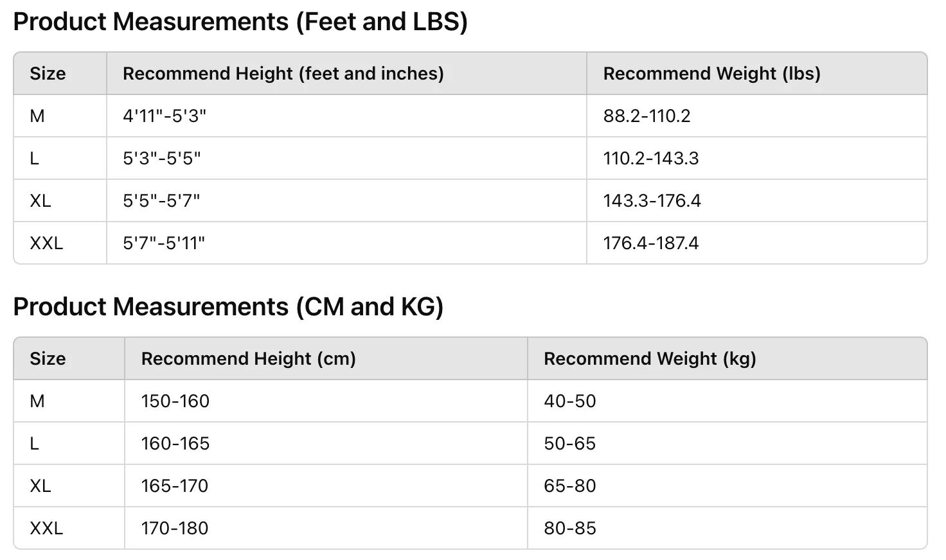Click the 50-65 weight cell

pos(569,444)
